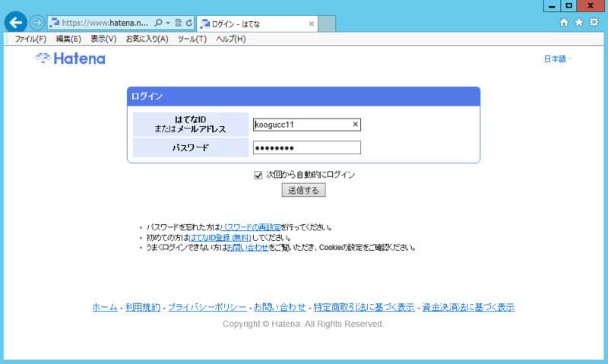Open the browser Home icon

(564, 23)
